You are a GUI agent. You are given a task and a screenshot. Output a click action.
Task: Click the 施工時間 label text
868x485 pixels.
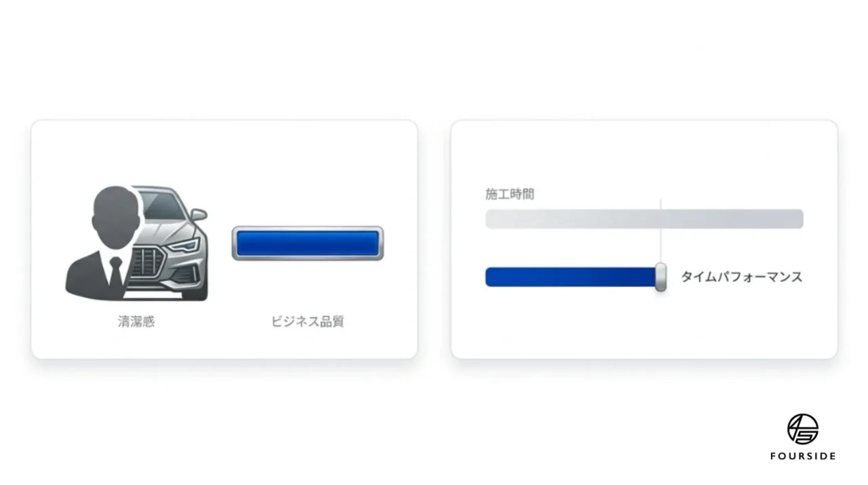(510, 194)
